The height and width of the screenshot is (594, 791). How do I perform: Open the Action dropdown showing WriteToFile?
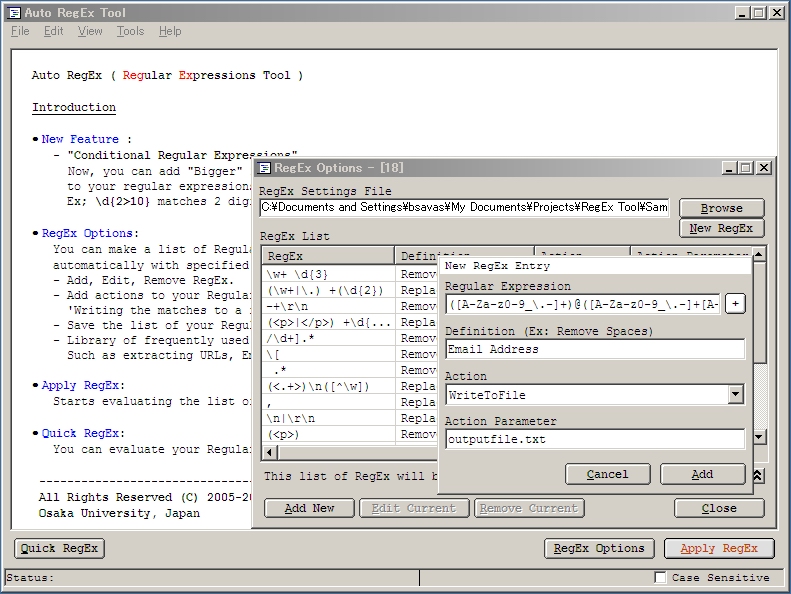click(x=736, y=395)
